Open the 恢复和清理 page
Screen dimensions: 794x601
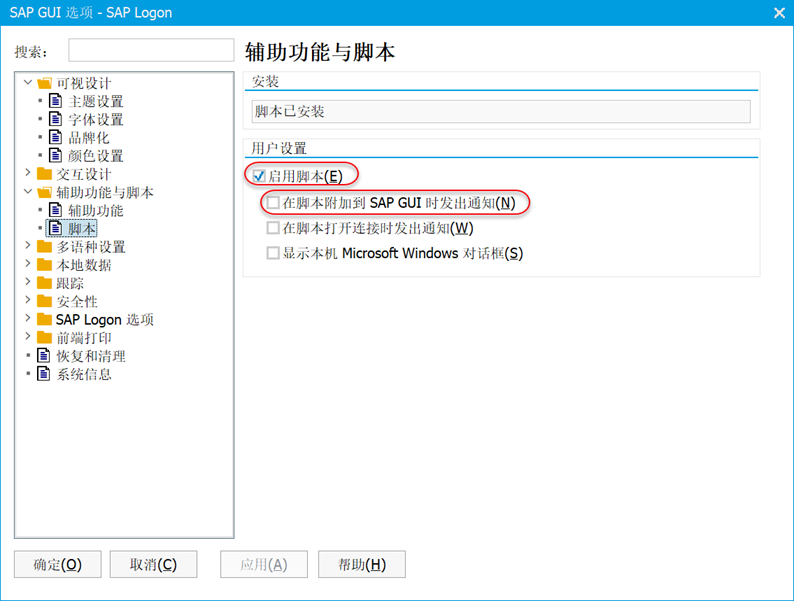click(91, 356)
